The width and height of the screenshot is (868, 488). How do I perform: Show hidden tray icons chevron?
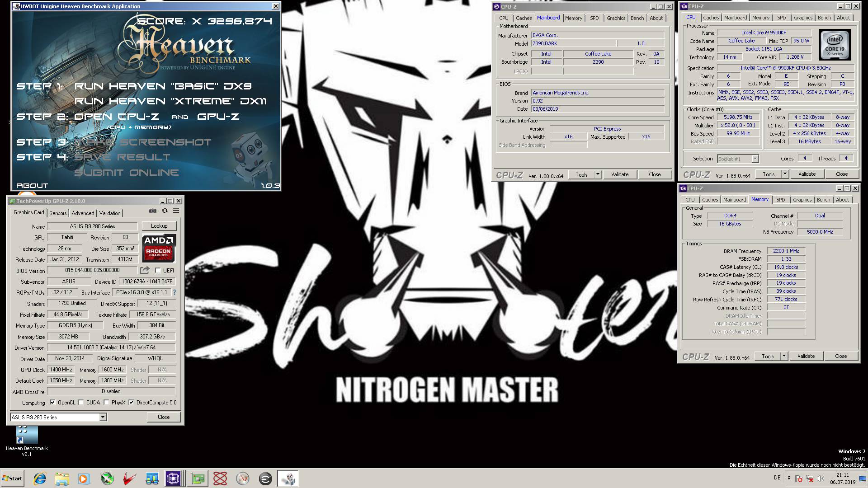[789, 478]
